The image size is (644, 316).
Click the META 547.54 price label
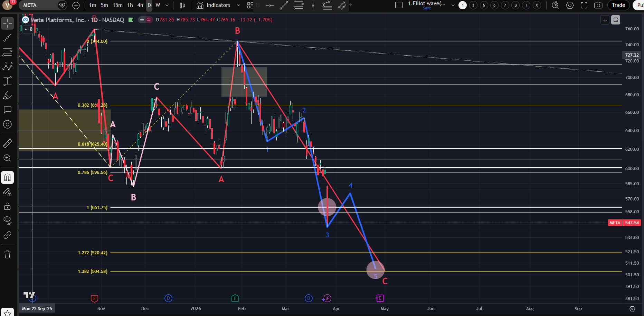(624, 223)
